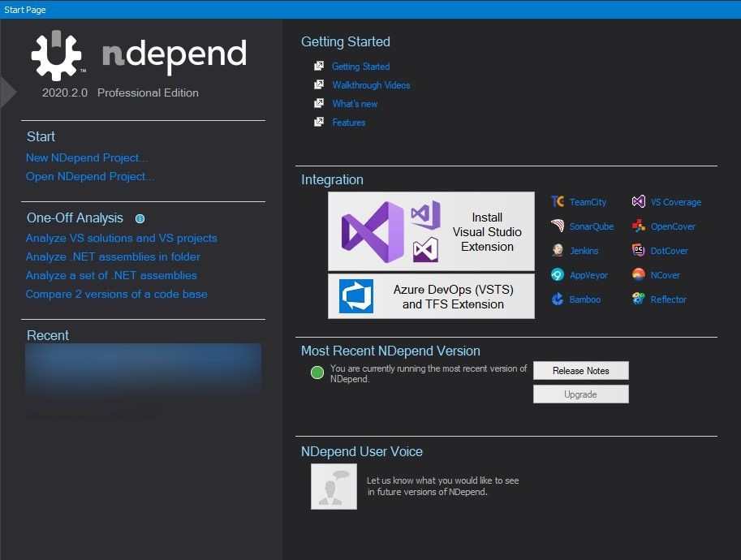The image size is (741, 560).
Task: Open the Reflector integration
Action: (640, 299)
